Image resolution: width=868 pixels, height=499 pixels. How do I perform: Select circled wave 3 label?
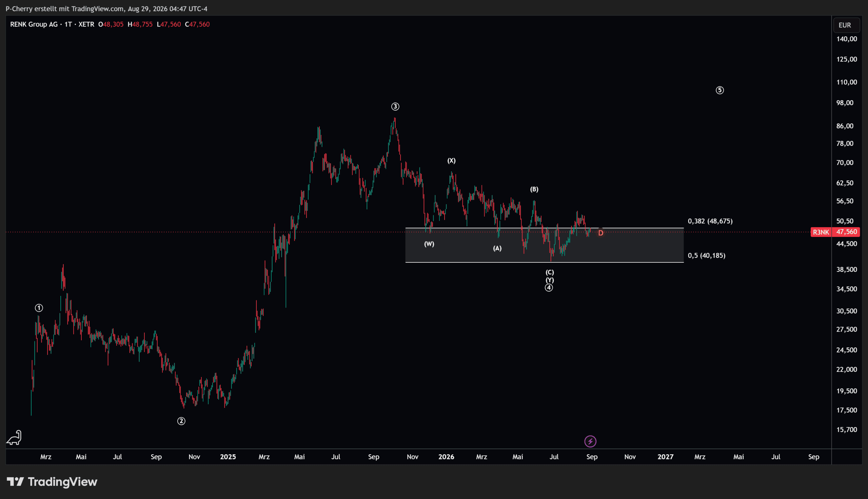coord(395,106)
